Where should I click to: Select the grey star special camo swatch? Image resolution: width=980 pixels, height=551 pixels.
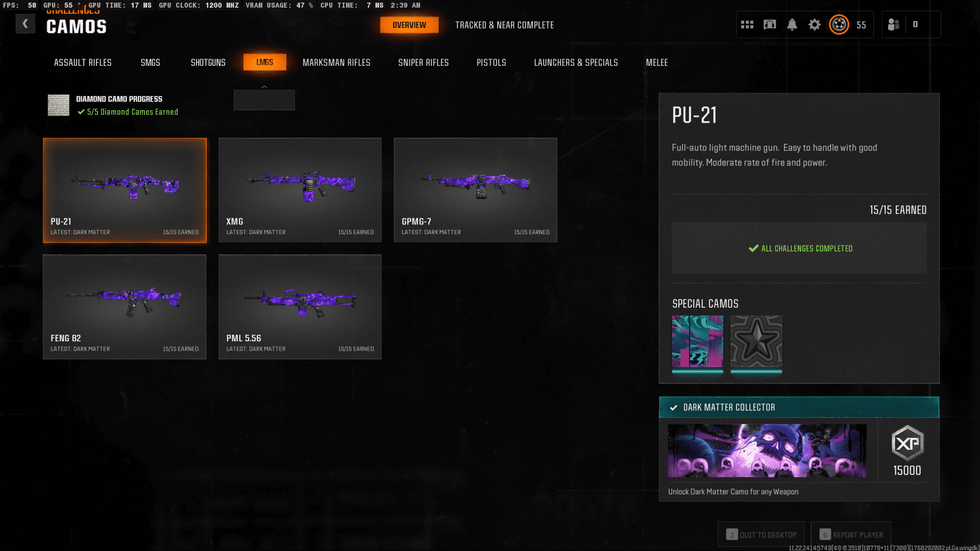point(756,342)
